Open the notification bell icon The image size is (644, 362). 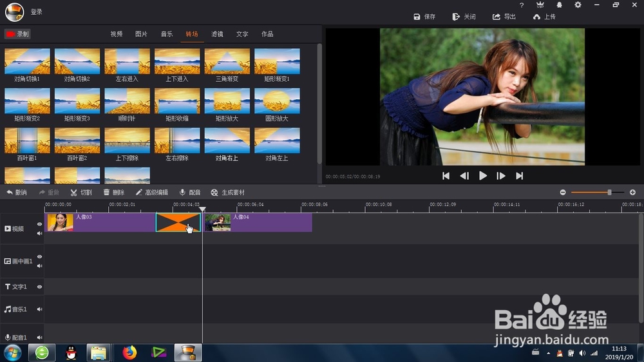pyautogui.click(x=559, y=5)
